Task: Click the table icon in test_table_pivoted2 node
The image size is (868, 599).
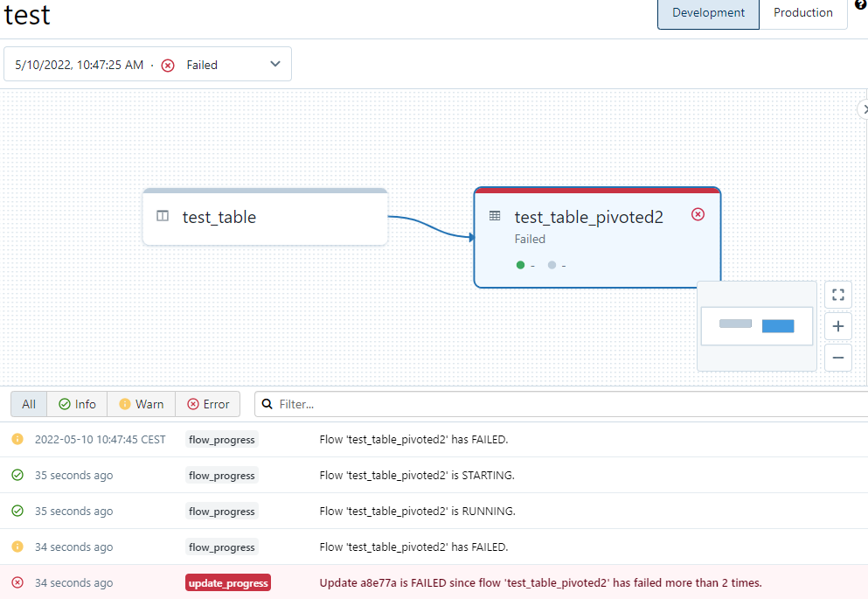Action: (x=495, y=216)
